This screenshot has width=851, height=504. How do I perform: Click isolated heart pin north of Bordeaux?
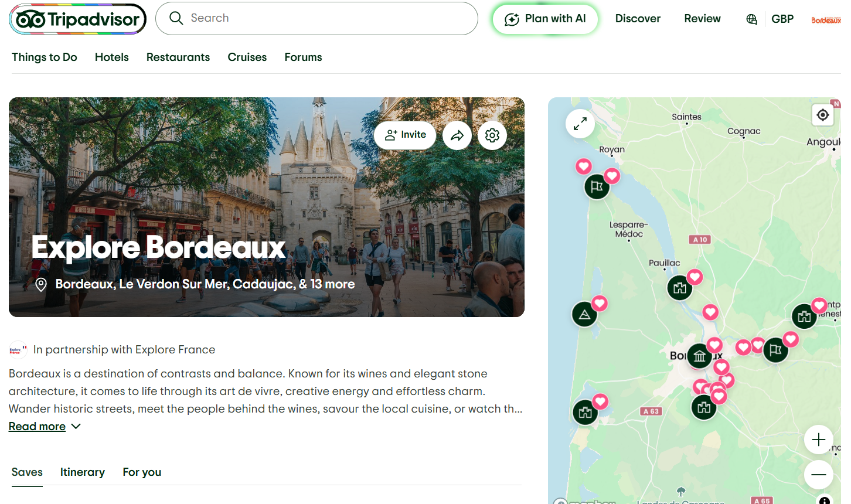[x=710, y=312]
